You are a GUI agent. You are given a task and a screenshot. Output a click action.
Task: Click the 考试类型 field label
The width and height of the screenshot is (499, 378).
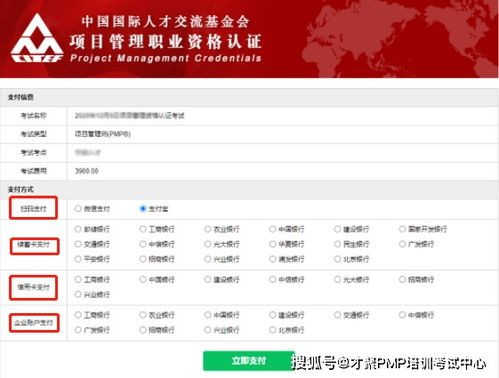click(33, 134)
